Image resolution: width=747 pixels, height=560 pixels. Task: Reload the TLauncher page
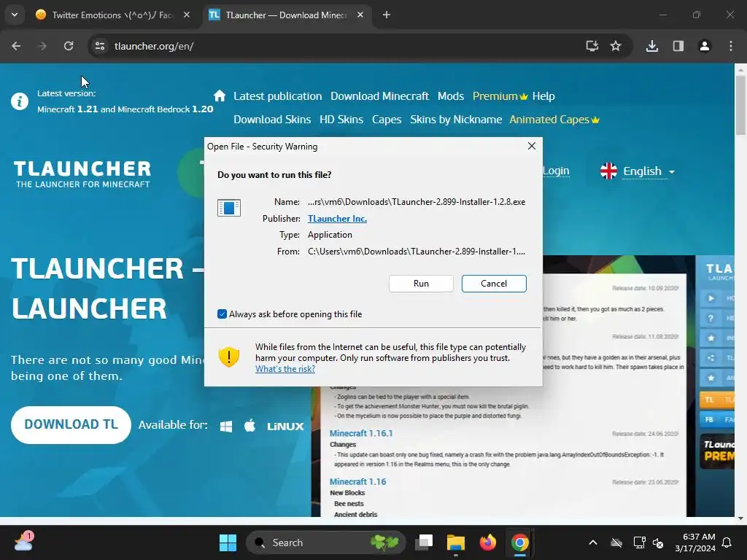(x=69, y=46)
